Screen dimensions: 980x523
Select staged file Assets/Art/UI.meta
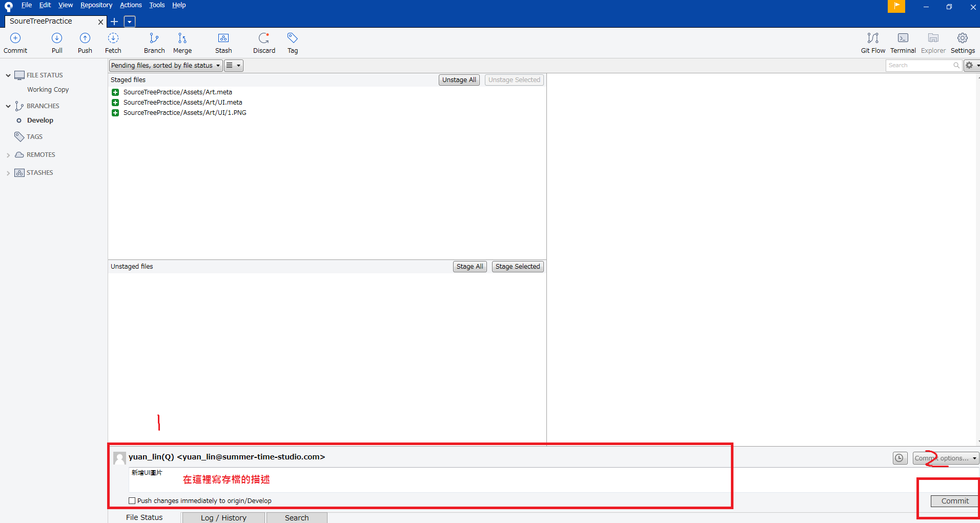pyautogui.click(x=183, y=103)
